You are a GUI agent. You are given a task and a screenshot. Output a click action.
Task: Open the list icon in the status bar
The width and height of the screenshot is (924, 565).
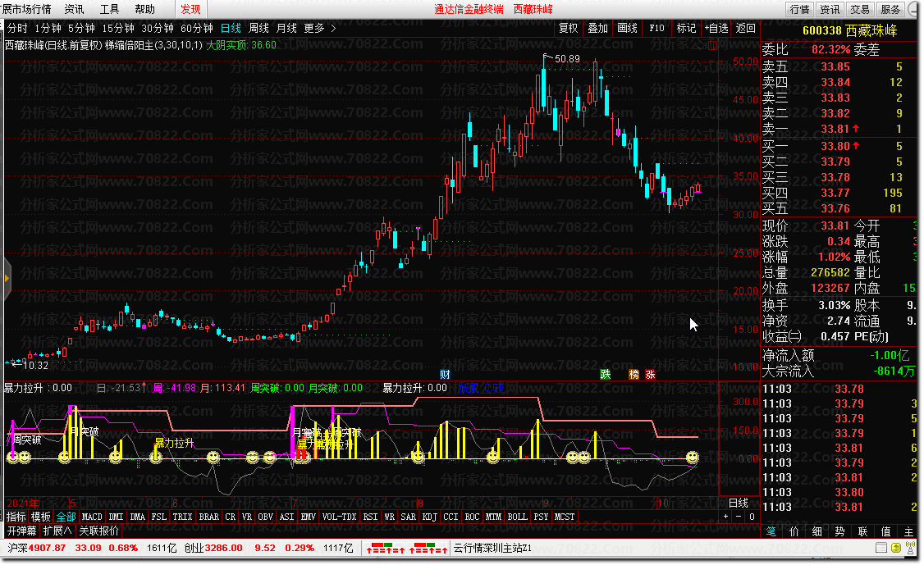[881, 548]
